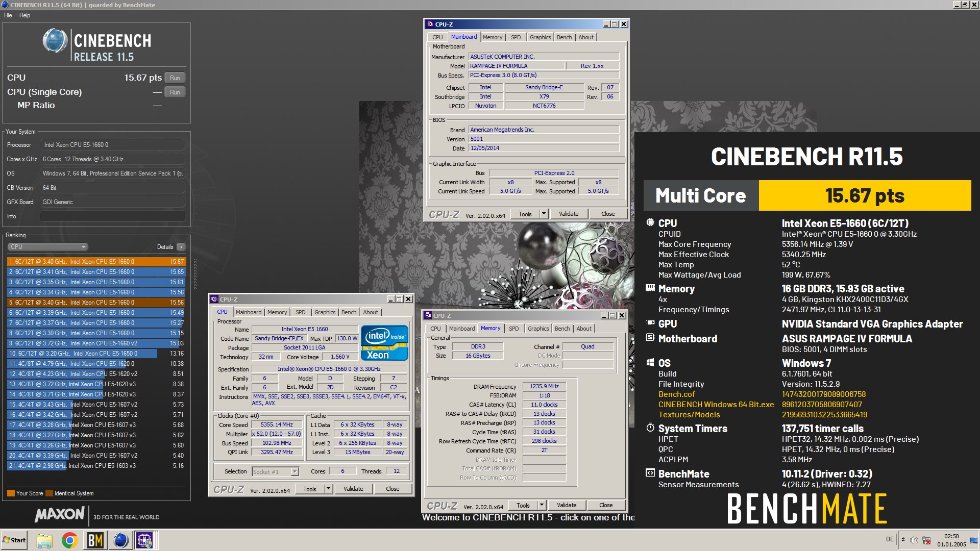Screen dimensions: 980x551
Task: Click the RAMPAGE IV FORMULA model field
Action: click(x=517, y=66)
